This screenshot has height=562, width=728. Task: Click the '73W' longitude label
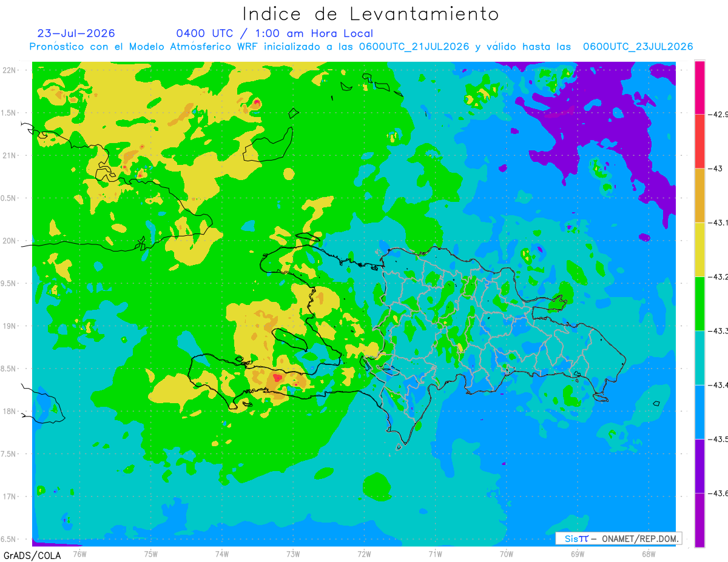tap(293, 554)
